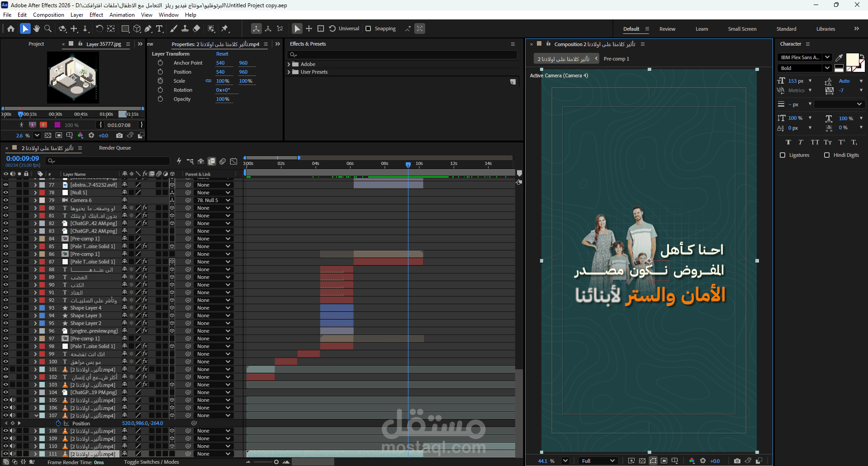Screen dimensions: 868x466
Task: Open the Animation menu
Action: (122, 15)
